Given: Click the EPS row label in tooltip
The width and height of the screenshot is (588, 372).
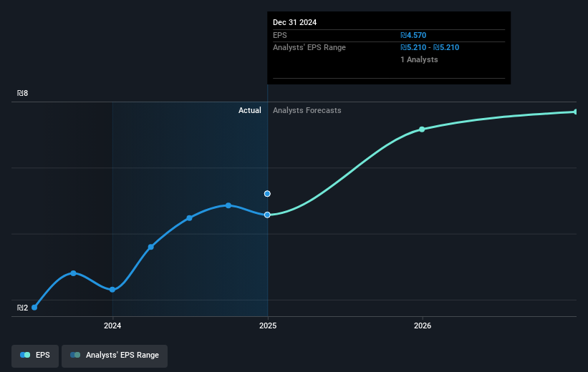Looking at the screenshot, I should tap(280, 35).
